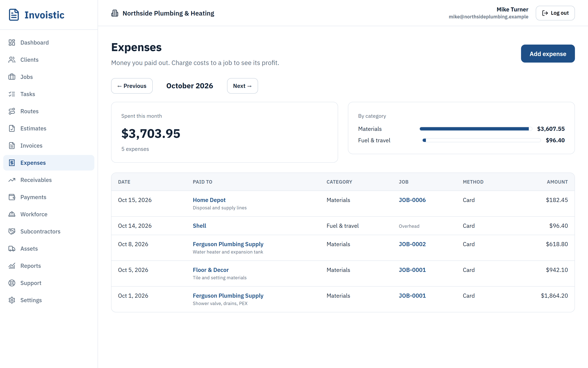This screenshot has height=368, width=588.
Task: Click the Tasks checklist icon
Action: click(x=12, y=94)
